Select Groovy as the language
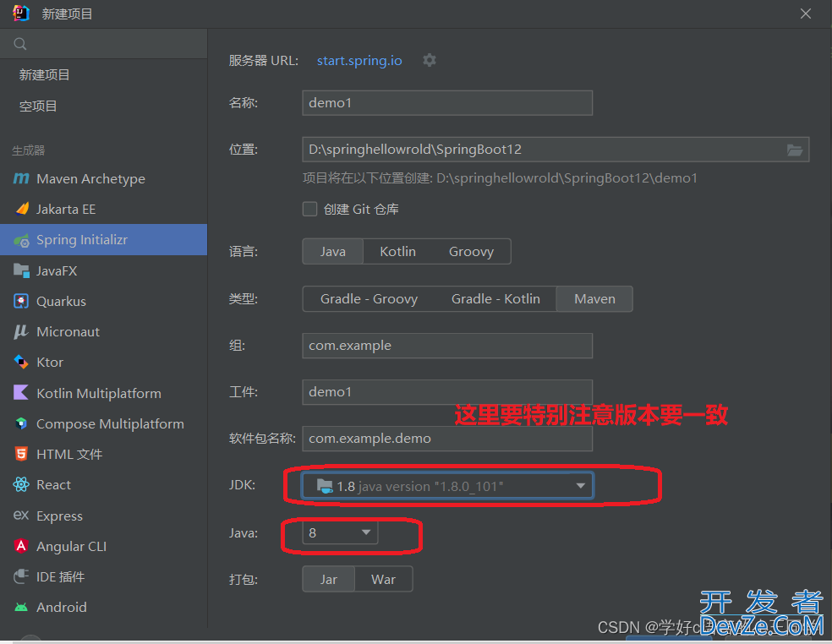Image resolution: width=832 pixels, height=644 pixels. coord(471,252)
